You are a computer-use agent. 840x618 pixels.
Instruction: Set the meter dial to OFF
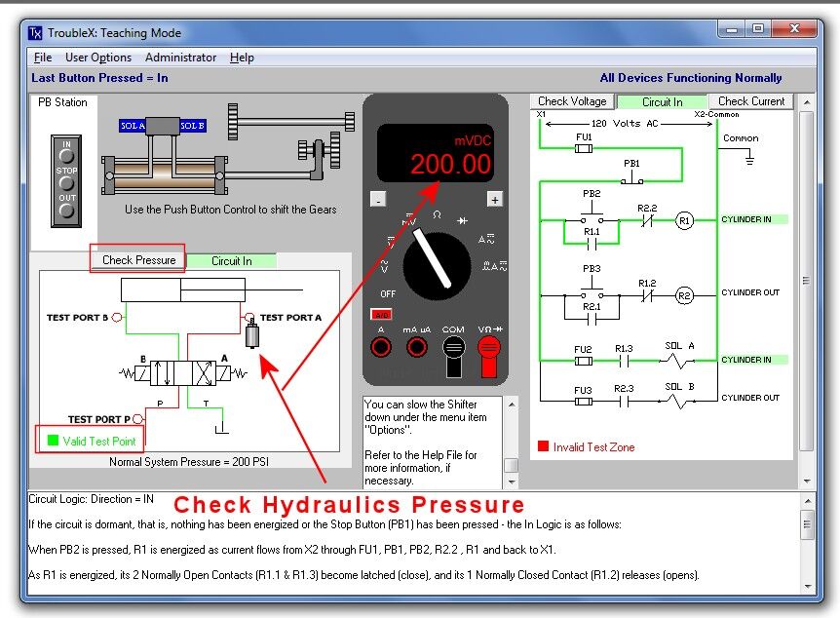[x=388, y=293]
